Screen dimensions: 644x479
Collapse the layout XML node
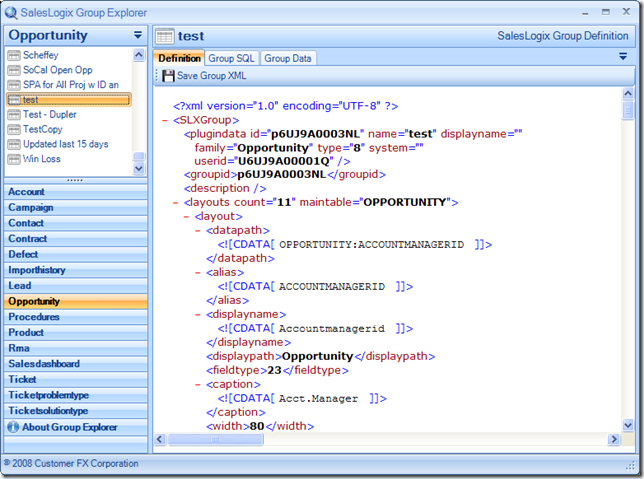(186, 216)
